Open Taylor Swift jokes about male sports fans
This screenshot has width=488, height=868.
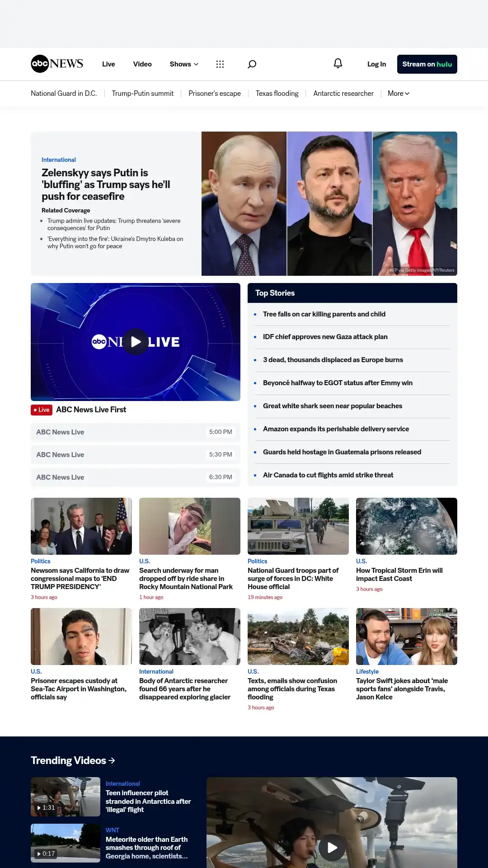click(402, 689)
